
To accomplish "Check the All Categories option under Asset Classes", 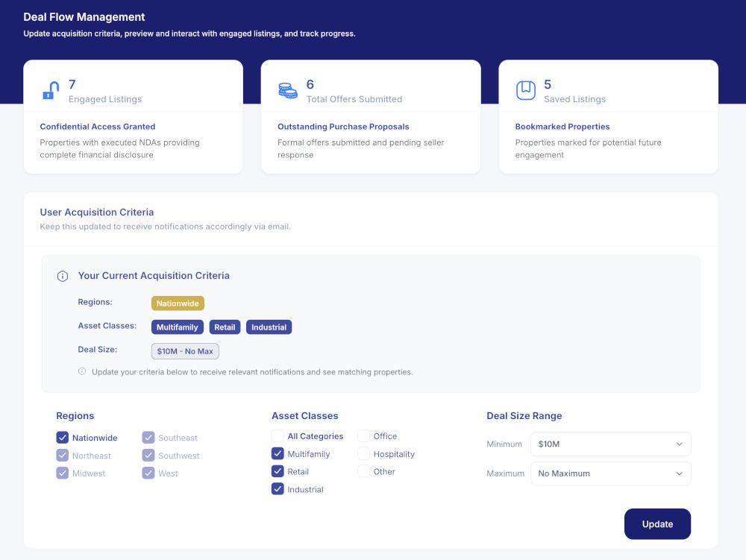I will click(x=277, y=435).
